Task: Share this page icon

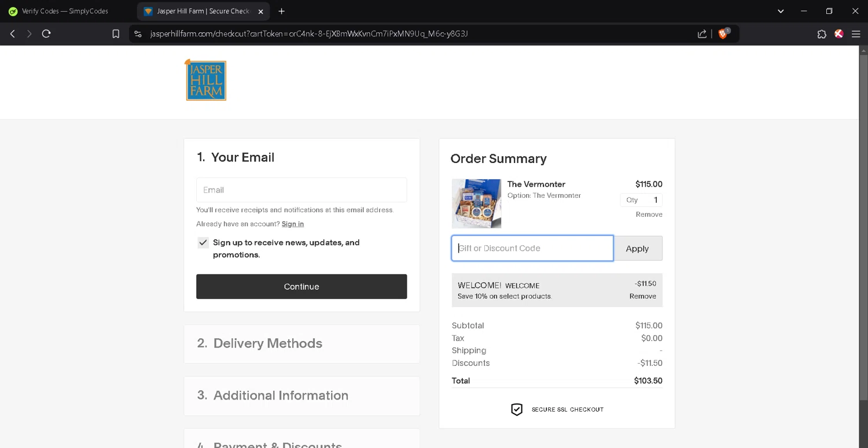Action: coord(702,34)
